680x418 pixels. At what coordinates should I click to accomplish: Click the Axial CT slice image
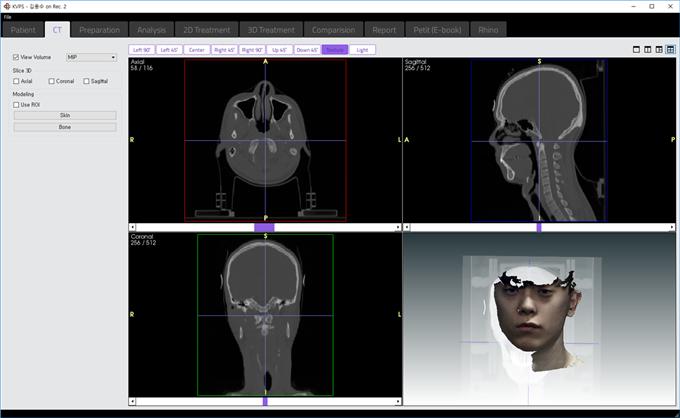(x=265, y=140)
